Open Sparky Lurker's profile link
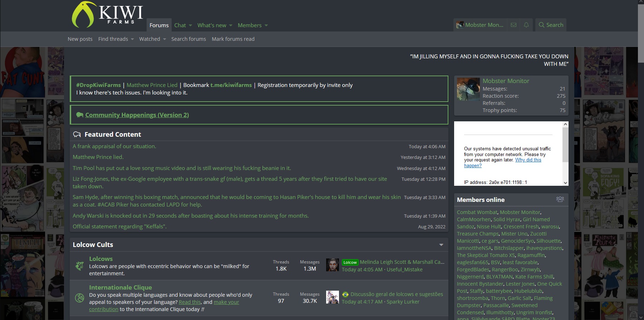Screen dimensions: 644x320 pos(403,302)
